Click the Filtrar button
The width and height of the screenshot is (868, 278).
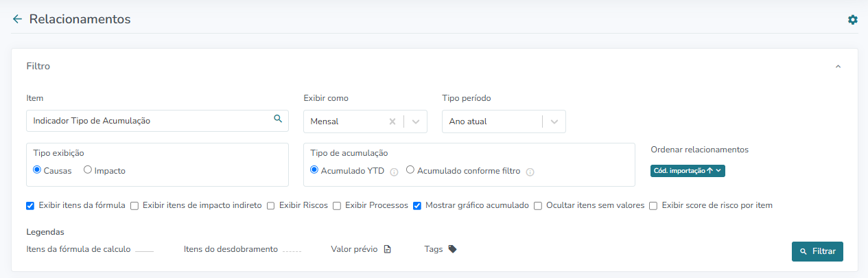coord(817,251)
